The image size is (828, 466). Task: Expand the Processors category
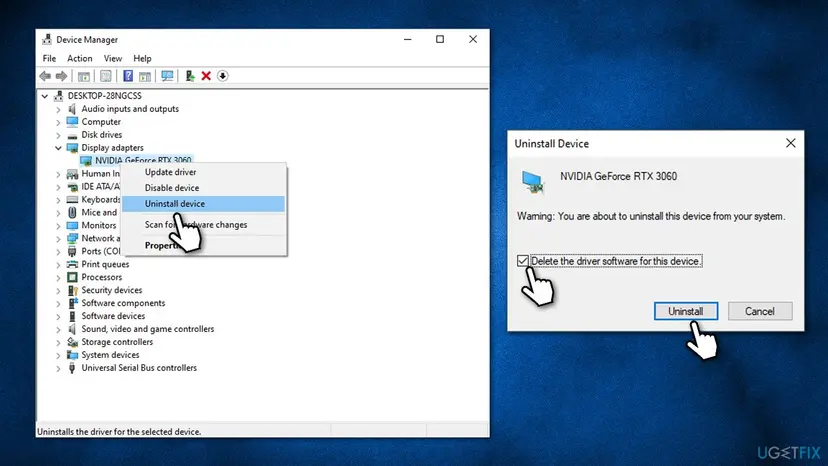click(58, 277)
